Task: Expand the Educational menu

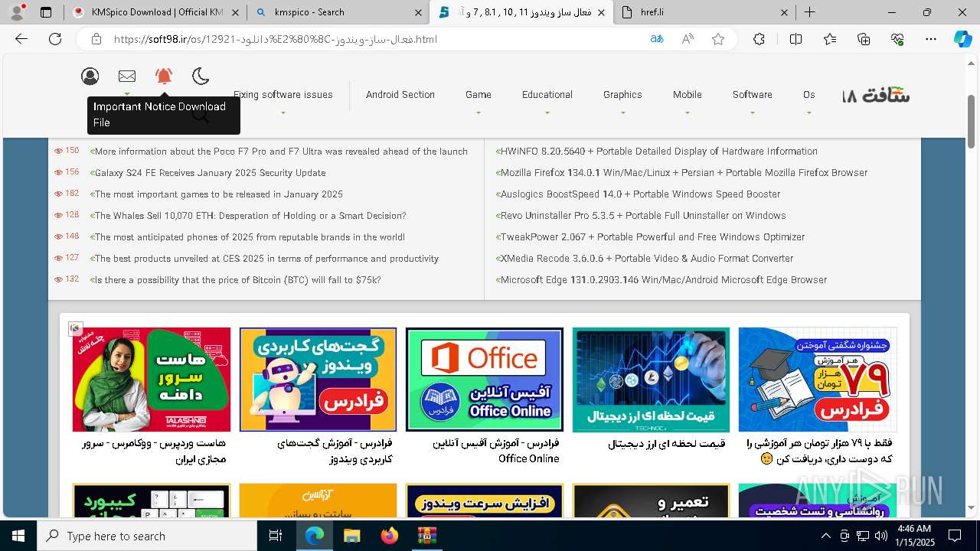Action: coord(547,95)
